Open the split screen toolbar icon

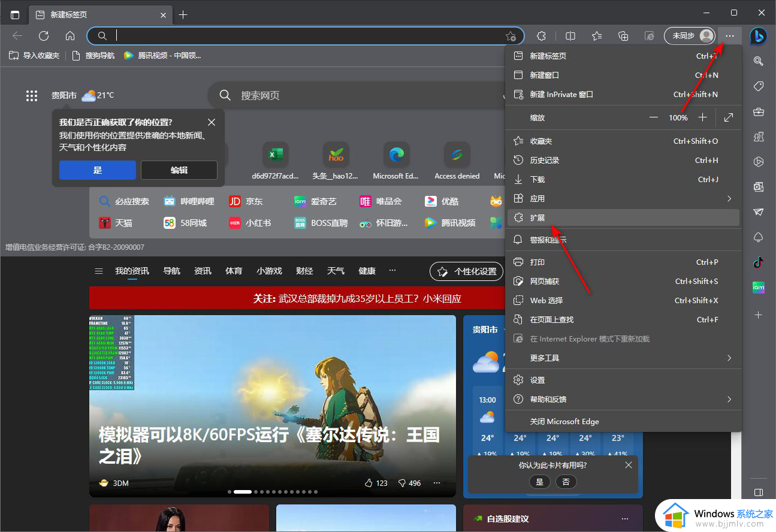pyautogui.click(x=570, y=36)
